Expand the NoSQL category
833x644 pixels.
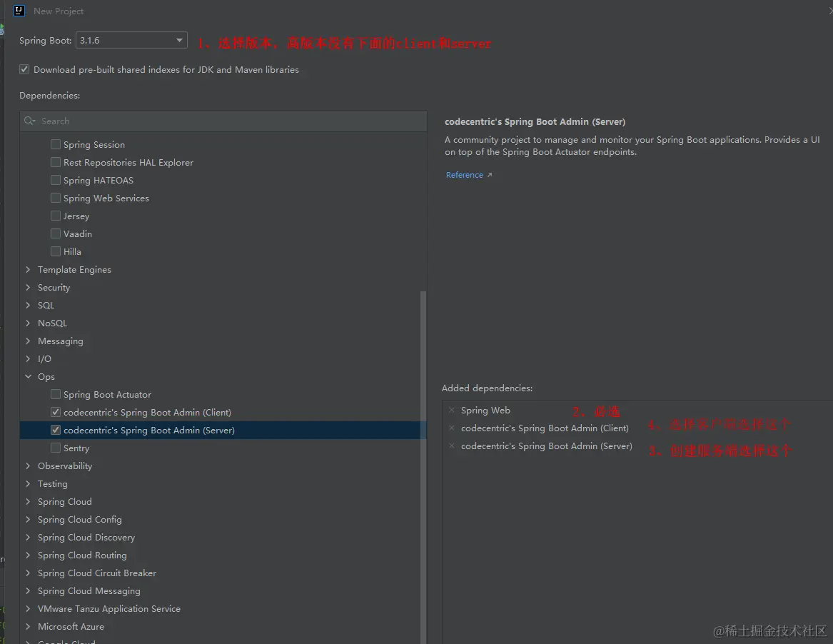(28, 323)
